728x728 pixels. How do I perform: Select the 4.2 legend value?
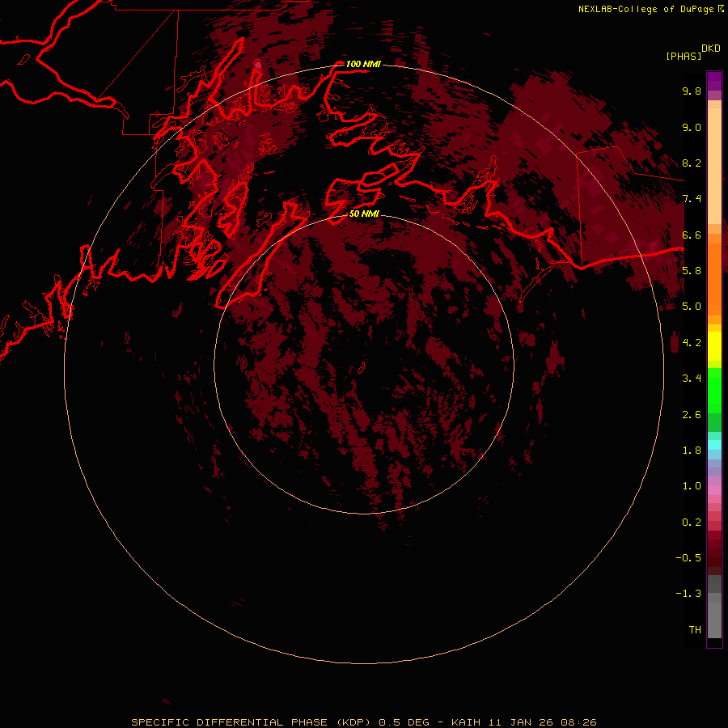(692, 343)
